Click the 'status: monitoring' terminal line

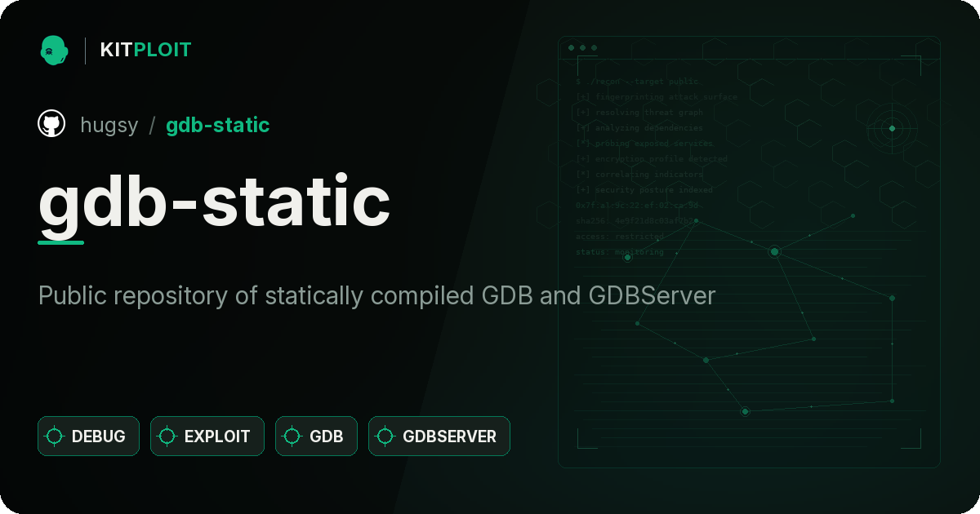coord(620,252)
